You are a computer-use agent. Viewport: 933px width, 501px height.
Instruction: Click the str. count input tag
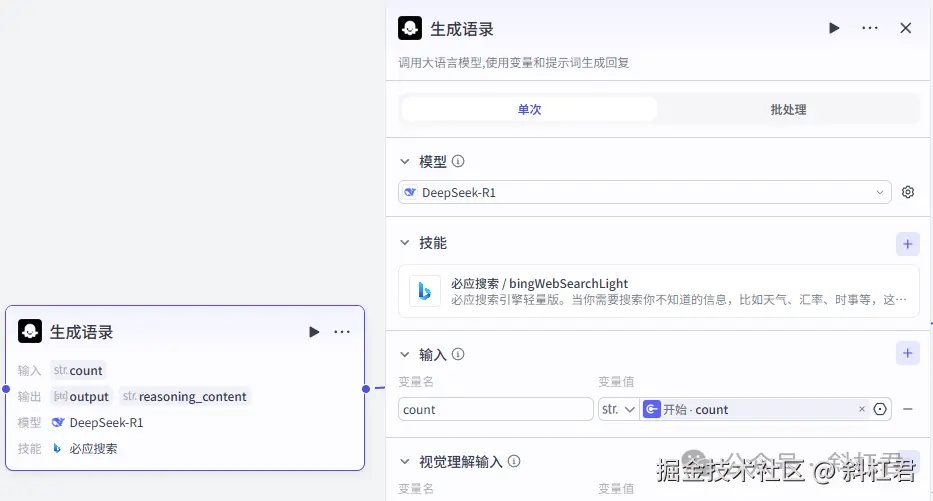point(78,371)
